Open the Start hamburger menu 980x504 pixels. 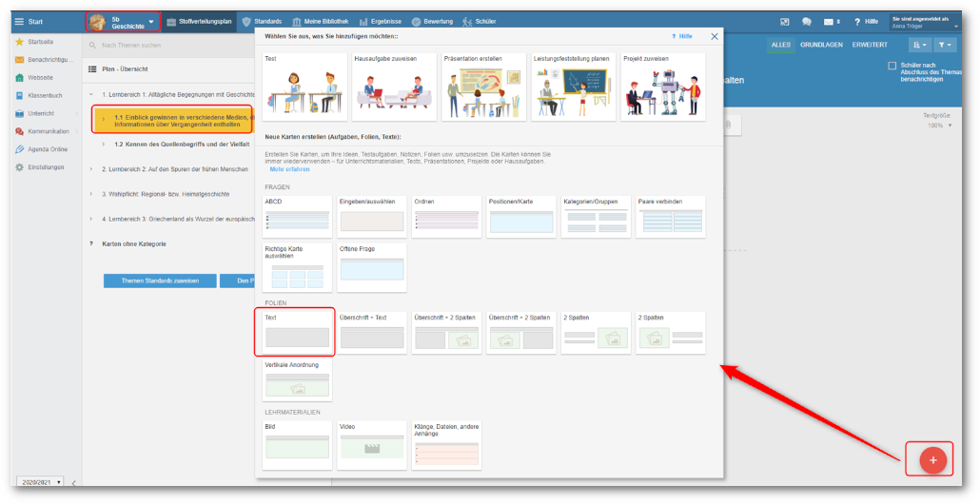click(x=29, y=22)
